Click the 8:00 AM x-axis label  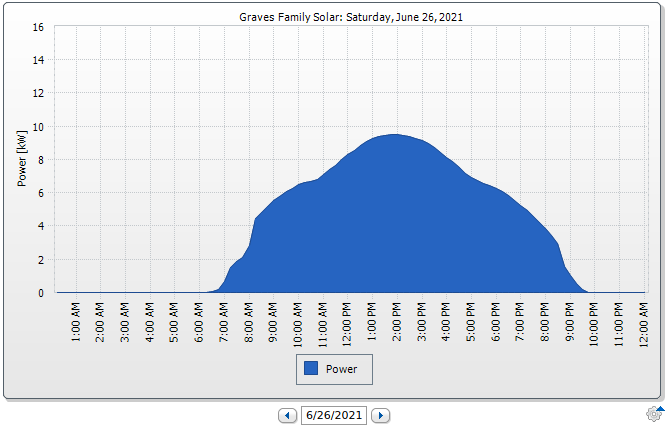[249, 323]
